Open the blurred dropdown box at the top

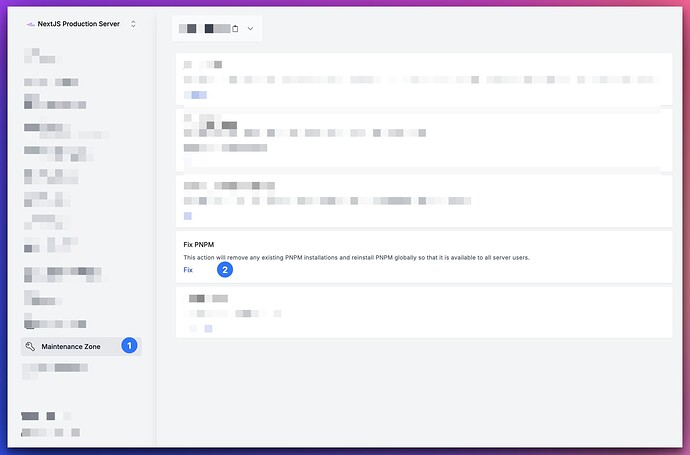tap(217, 29)
